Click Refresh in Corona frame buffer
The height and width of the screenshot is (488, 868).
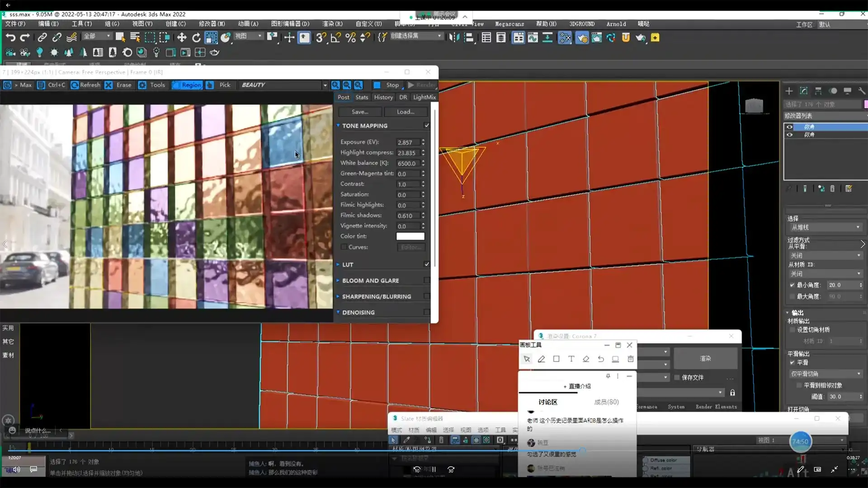click(86, 85)
